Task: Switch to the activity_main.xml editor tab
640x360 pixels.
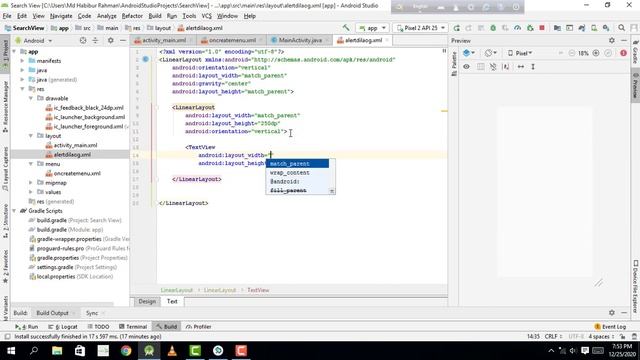Action: tap(163, 40)
